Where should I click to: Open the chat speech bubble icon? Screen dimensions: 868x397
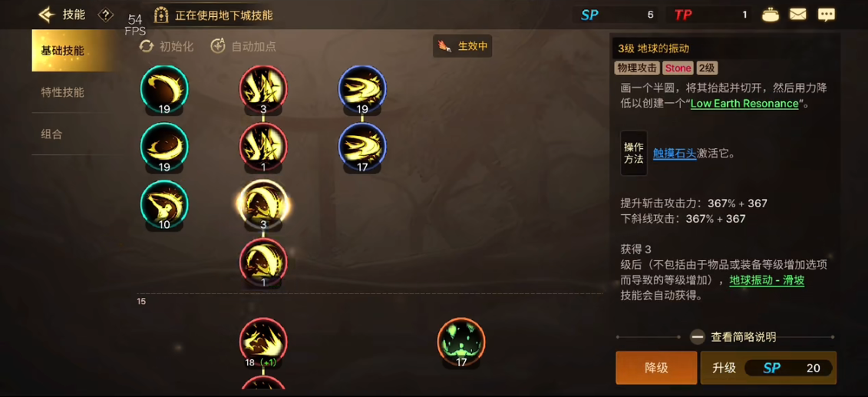tap(827, 15)
